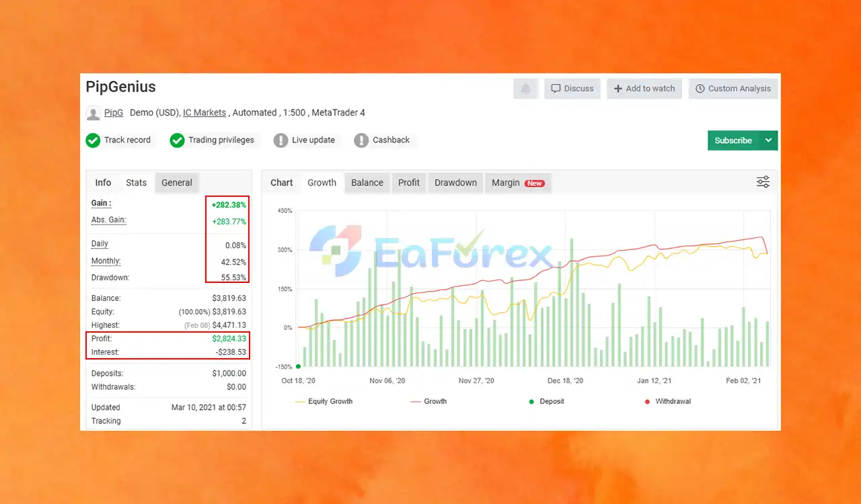
Task: Open Custom Analysis
Action: [x=733, y=89]
